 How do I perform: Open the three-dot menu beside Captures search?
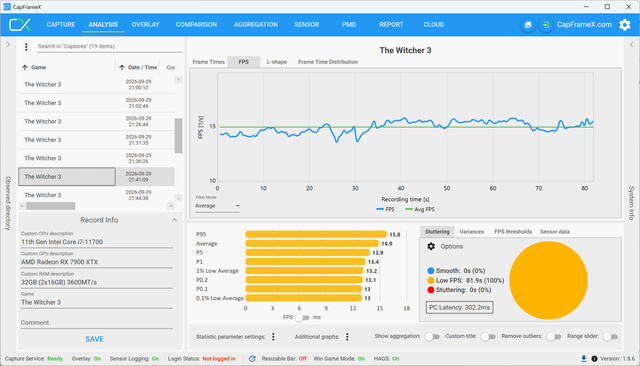[26, 47]
